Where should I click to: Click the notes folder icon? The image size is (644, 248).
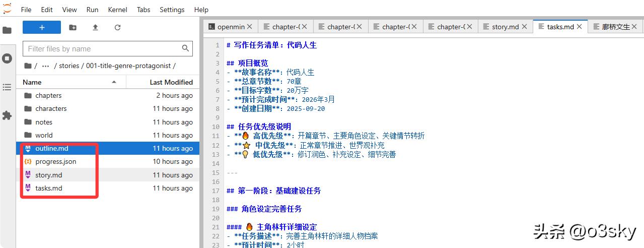click(x=28, y=122)
